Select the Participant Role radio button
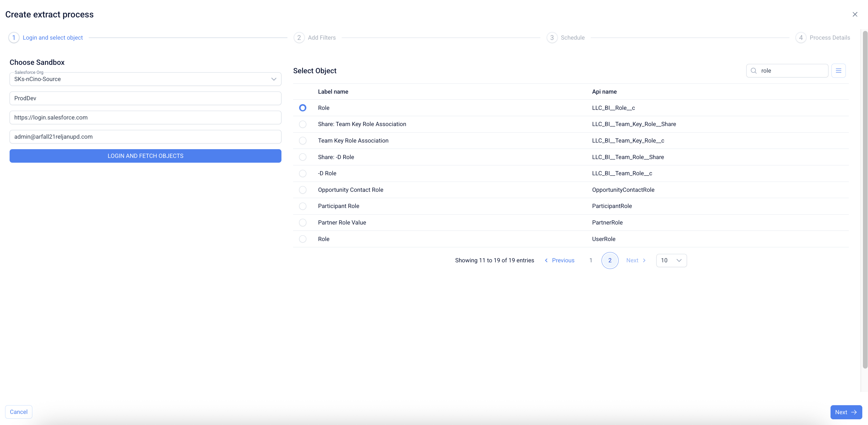 coord(303,206)
